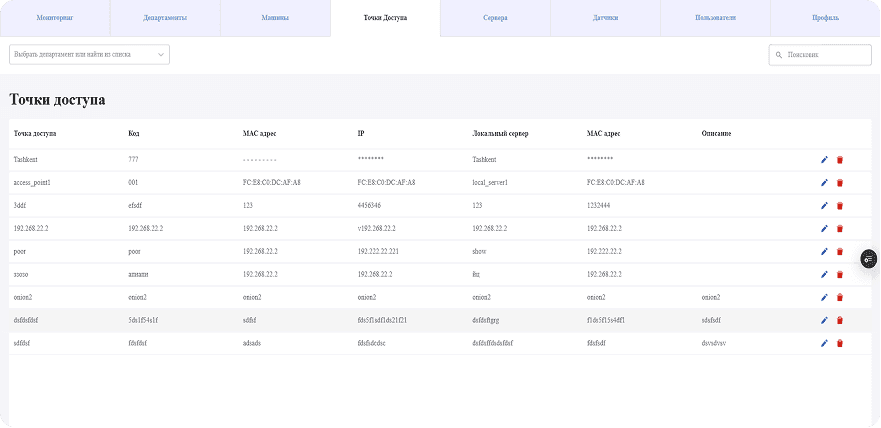The height and width of the screenshot is (428, 881).
Task: Click the Описание column header
Action: tap(716, 134)
